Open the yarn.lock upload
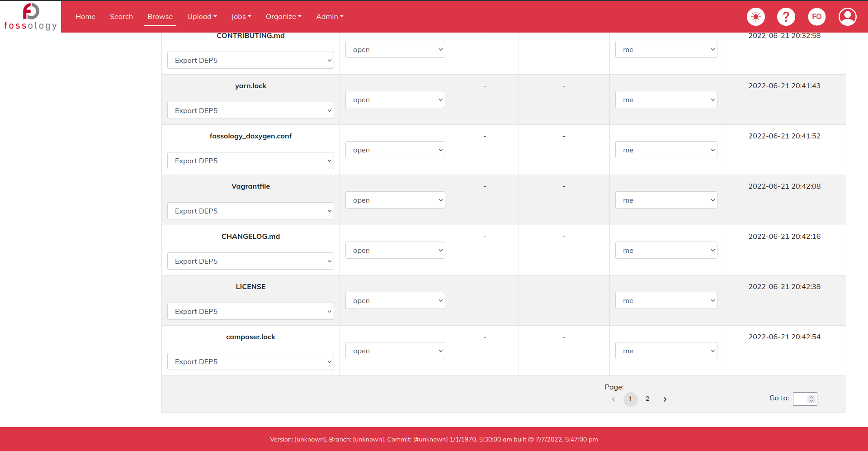This screenshot has height=451, width=868. [x=250, y=86]
